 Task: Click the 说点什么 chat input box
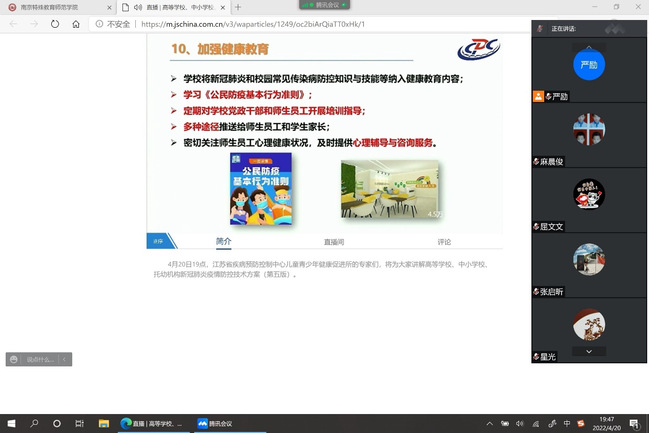pos(40,359)
